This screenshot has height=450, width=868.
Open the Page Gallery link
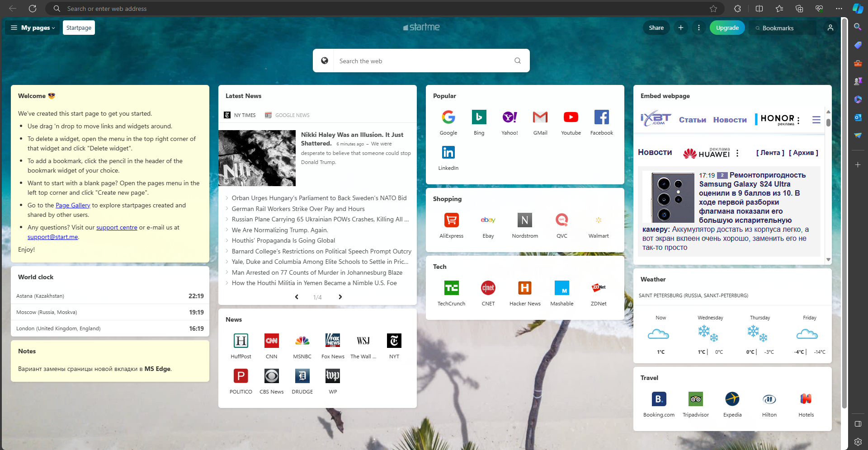click(x=73, y=205)
